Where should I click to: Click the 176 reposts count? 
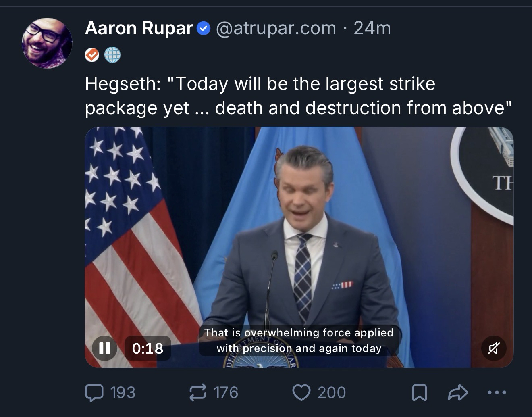pyautogui.click(x=226, y=392)
